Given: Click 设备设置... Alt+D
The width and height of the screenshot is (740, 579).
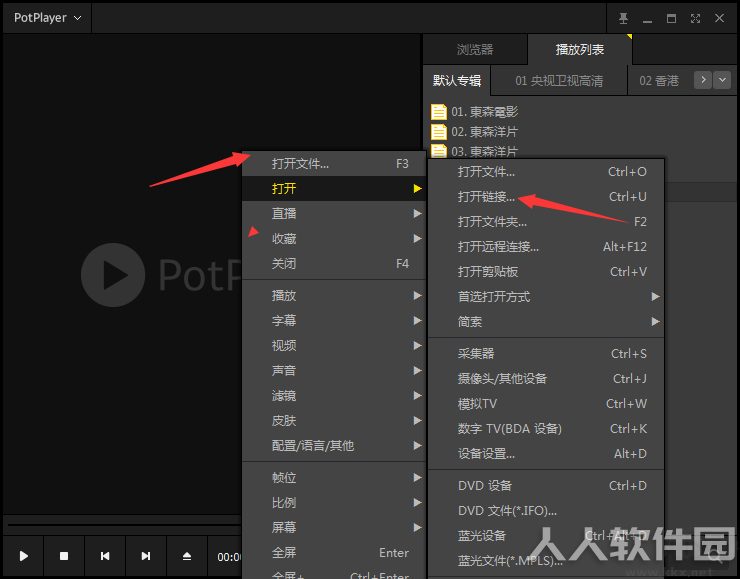Looking at the screenshot, I should [x=546, y=453].
